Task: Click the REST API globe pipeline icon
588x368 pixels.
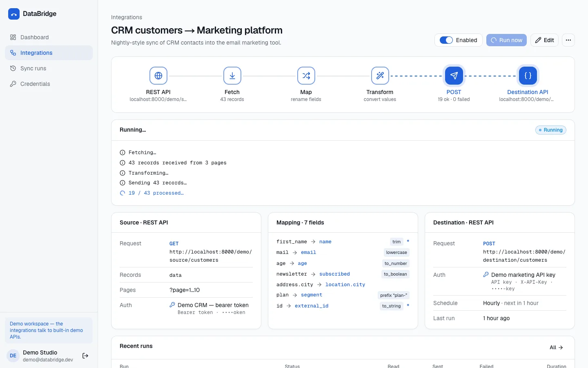Action: point(158,76)
